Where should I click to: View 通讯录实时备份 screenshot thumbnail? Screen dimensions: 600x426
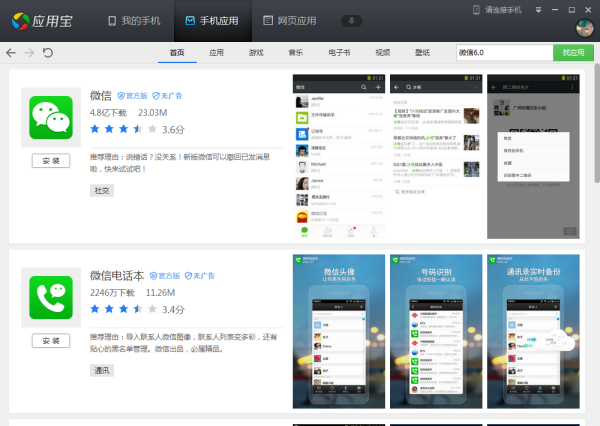click(x=533, y=331)
